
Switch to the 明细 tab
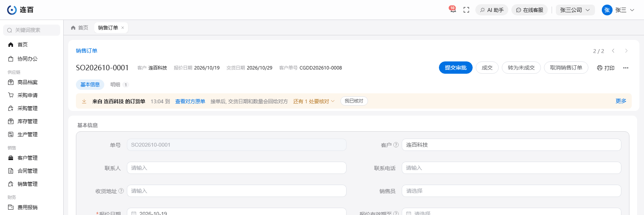pos(119,84)
